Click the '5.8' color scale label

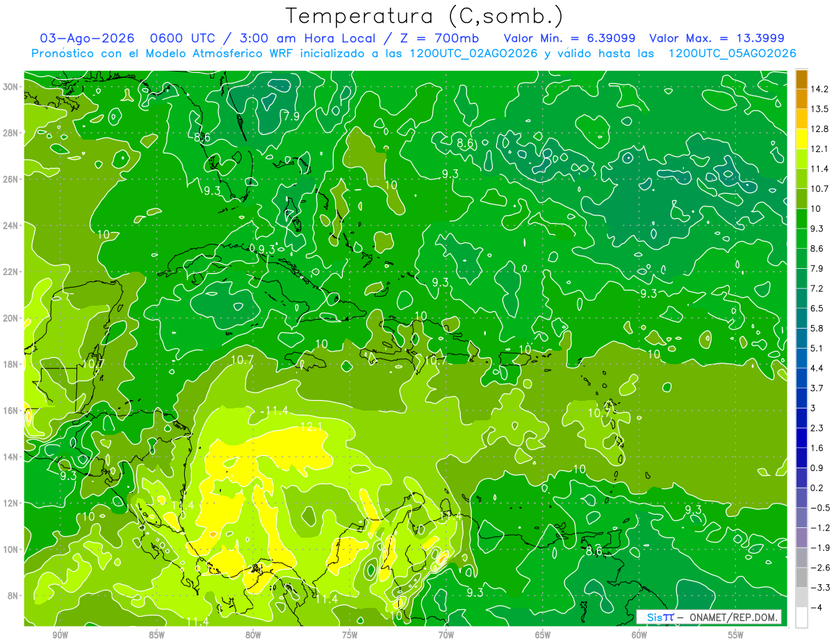coord(817,328)
